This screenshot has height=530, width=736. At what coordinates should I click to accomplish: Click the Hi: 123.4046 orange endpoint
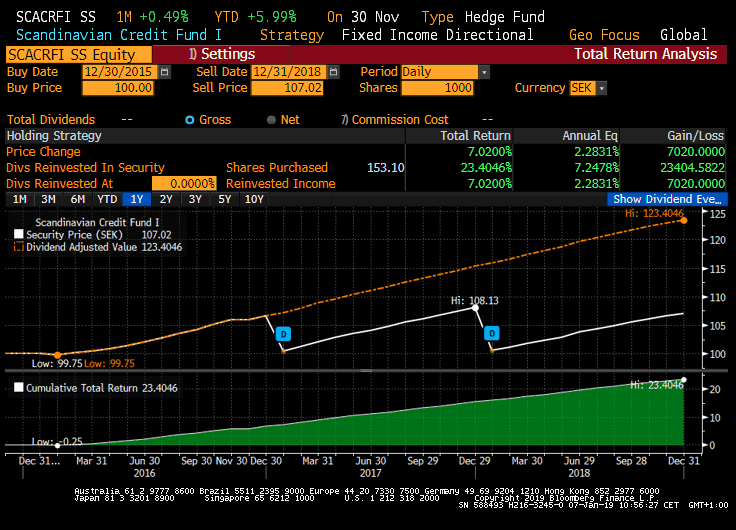684,220
